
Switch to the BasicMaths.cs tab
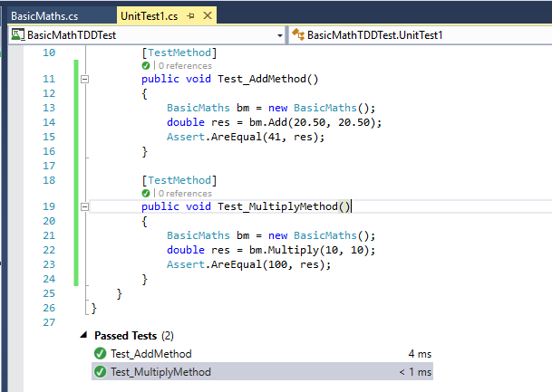(x=44, y=16)
